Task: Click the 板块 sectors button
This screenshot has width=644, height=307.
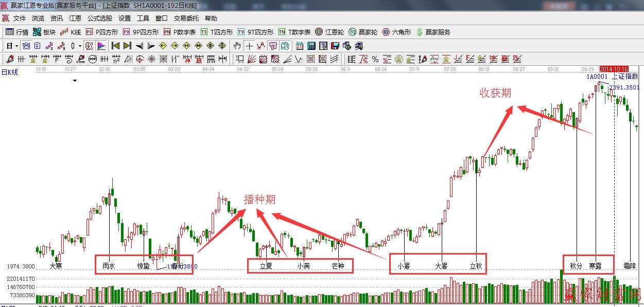Action: (x=44, y=32)
